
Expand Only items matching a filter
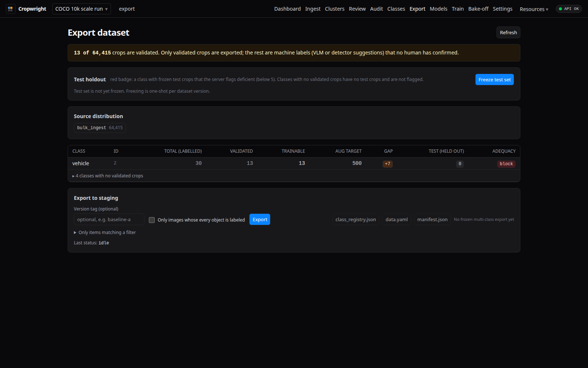[x=105, y=233]
